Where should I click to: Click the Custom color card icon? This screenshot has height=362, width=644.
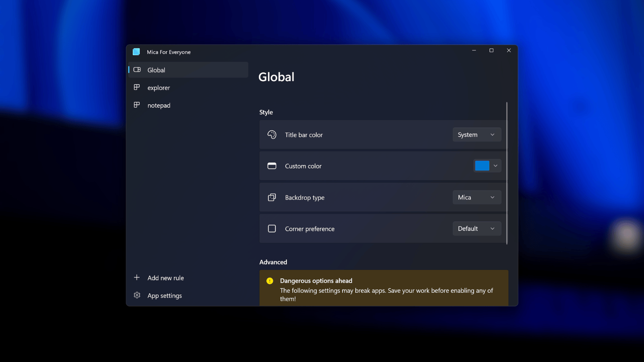pyautogui.click(x=272, y=166)
